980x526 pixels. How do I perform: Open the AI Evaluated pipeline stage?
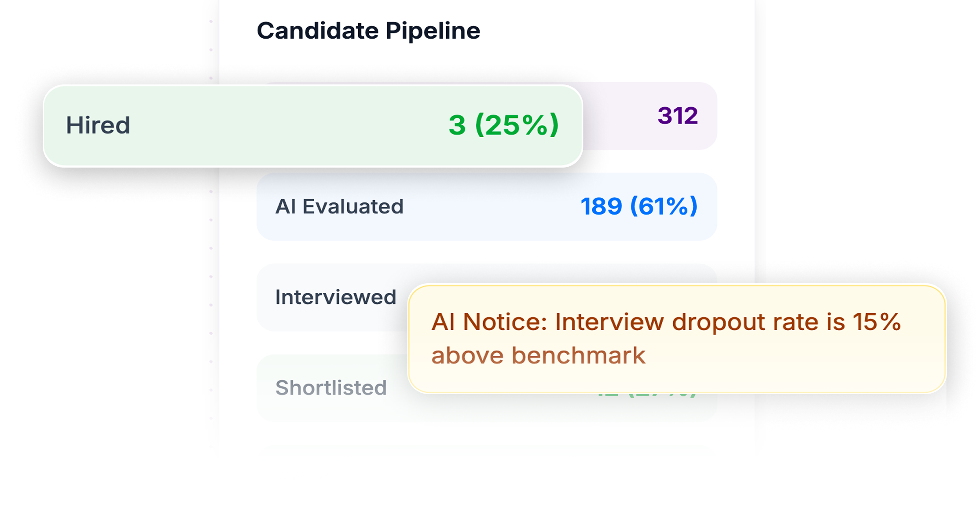[x=339, y=206]
